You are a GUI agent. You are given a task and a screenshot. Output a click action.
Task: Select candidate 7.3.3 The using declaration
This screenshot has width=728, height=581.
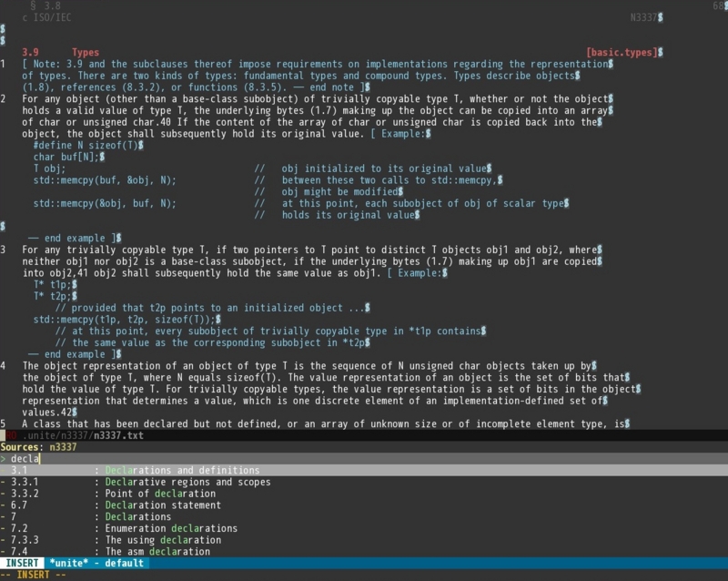click(x=364, y=540)
